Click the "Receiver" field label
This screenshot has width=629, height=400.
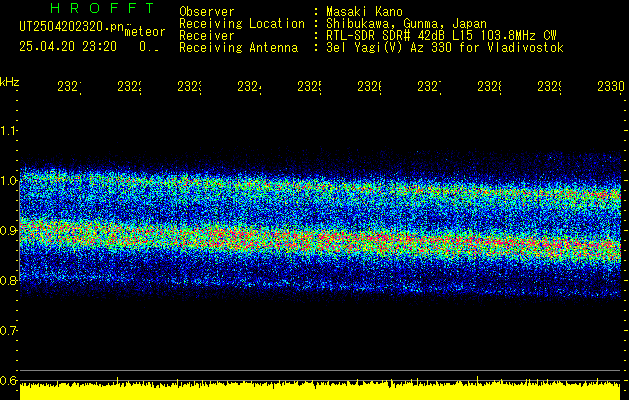click(x=207, y=36)
